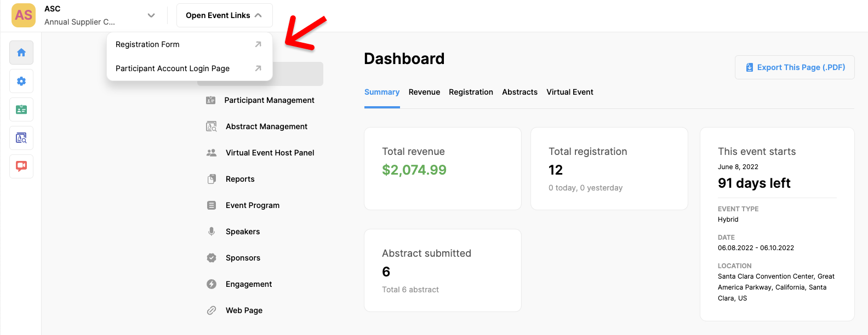
Task: Switch to the Abstracts tab
Action: (x=519, y=92)
